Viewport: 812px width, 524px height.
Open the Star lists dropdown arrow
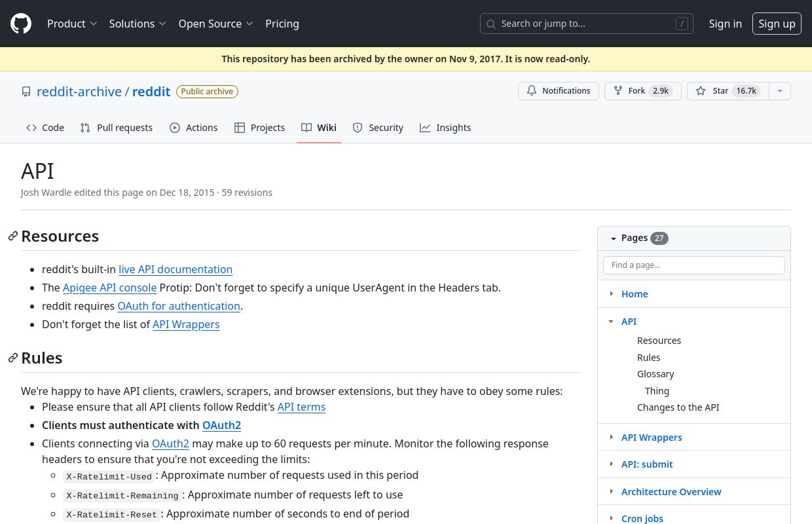click(x=779, y=91)
